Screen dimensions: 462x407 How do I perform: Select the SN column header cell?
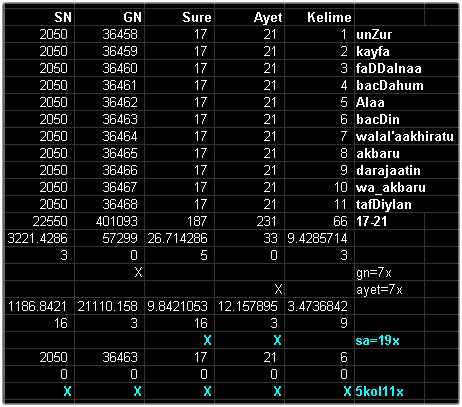point(39,17)
